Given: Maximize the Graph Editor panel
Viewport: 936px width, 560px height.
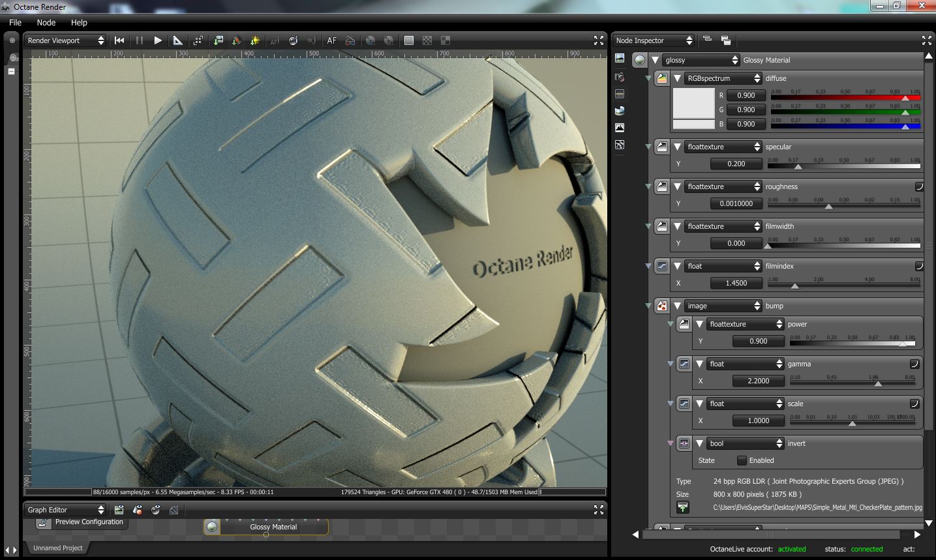Looking at the screenshot, I should pyautogui.click(x=599, y=510).
